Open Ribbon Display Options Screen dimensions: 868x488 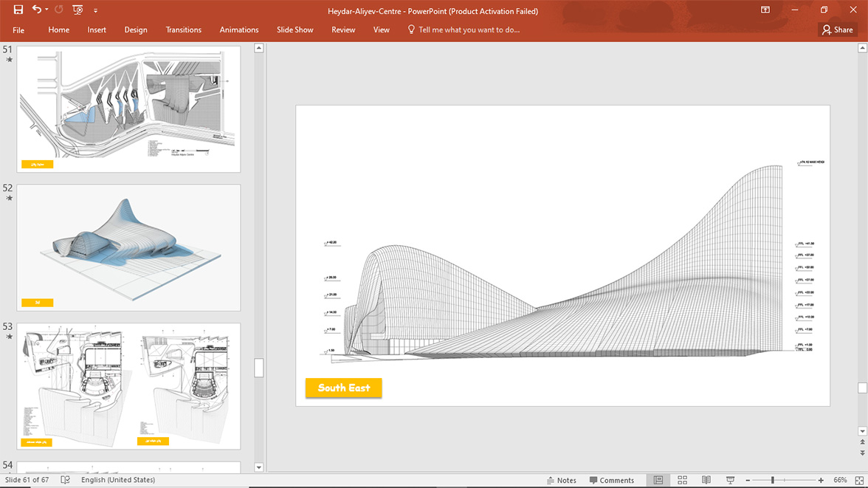pos(765,10)
